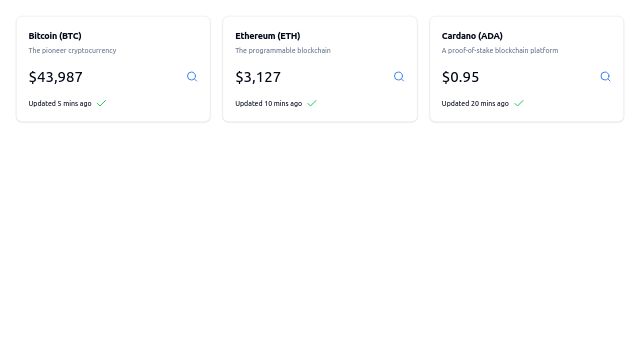Click the $3,127 Ethereum price
The image size is (640, 360).
click(x=258, y=77)
